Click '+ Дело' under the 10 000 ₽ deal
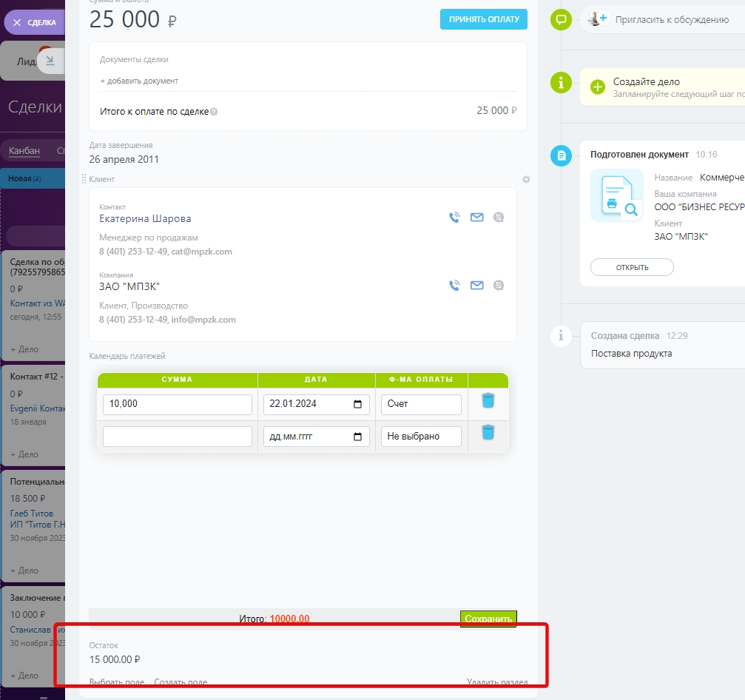The width and height of the screenshot is (745, 700). click(x=24, y=676)
